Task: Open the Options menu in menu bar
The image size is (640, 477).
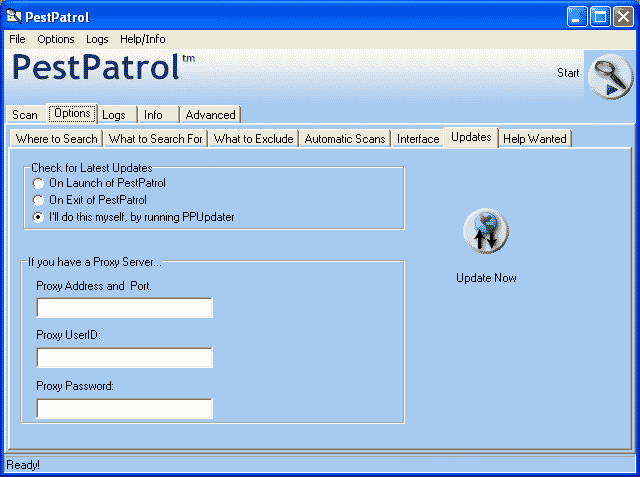Action: [x=56, y=39]
